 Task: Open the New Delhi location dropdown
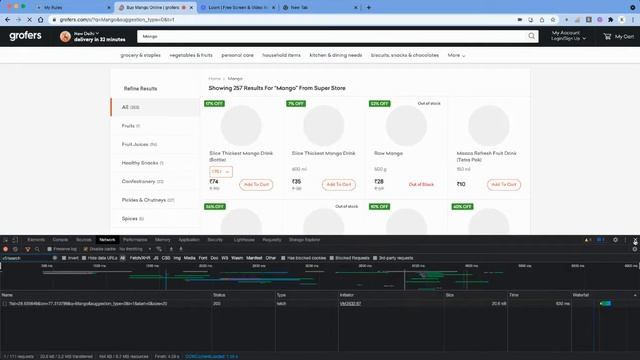(x=87, y=33)
